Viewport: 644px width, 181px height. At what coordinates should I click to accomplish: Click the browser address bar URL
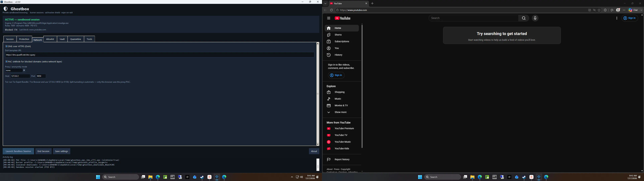pyautogui.click(x=354, y=10)
